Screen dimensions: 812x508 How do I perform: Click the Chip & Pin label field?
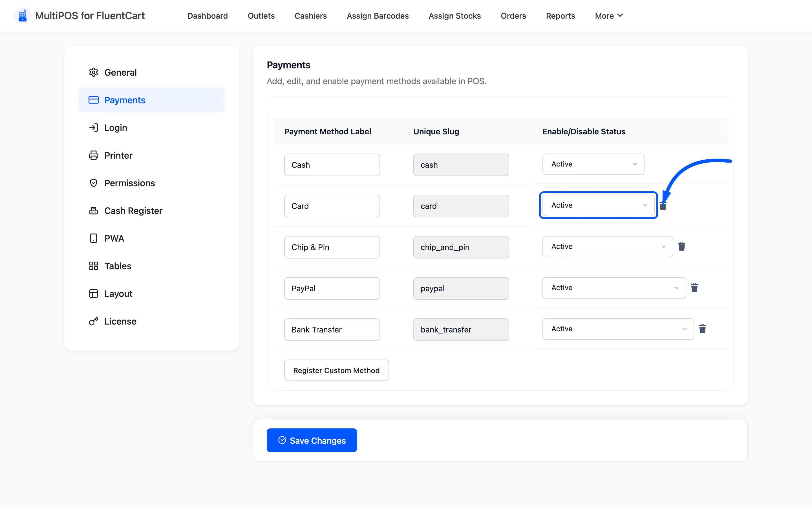point(332,247)
